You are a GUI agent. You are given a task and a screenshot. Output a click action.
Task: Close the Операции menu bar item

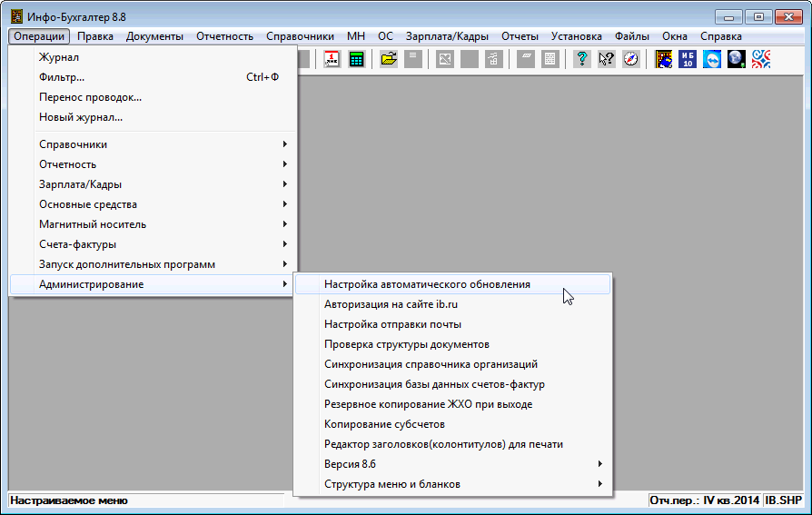(x=39, y=36)
